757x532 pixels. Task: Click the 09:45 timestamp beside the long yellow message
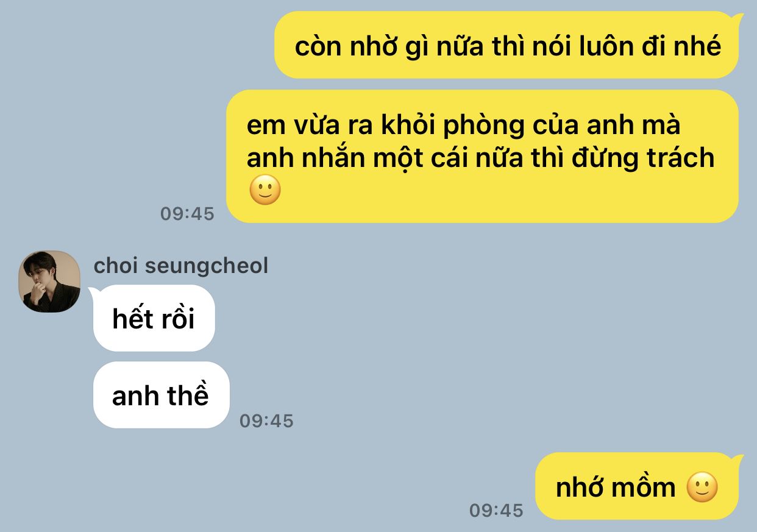click(x=187, y=214)
